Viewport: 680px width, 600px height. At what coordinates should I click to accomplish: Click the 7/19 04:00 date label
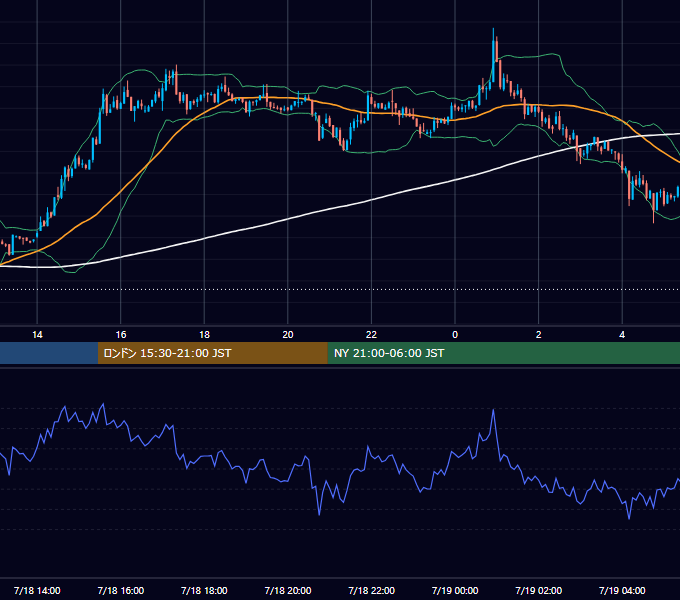(622, 590)
